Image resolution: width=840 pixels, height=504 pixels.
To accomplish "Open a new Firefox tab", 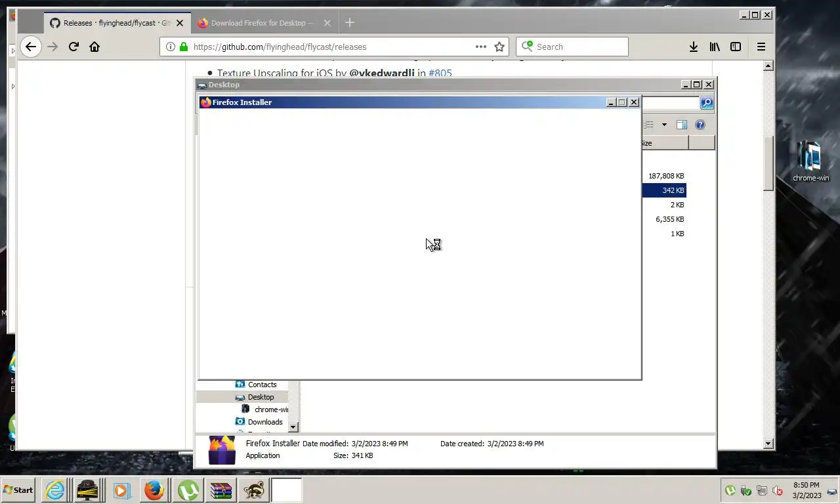I will pos(350,23).
